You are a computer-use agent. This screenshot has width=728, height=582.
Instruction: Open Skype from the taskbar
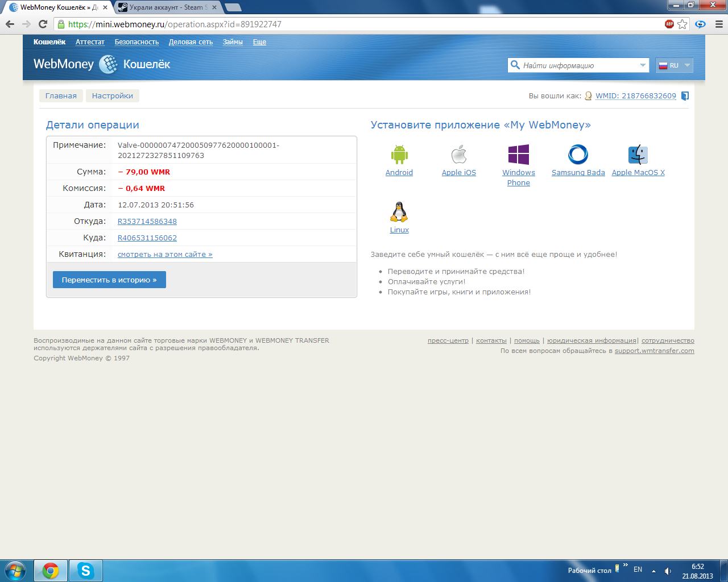click(86, 571)
